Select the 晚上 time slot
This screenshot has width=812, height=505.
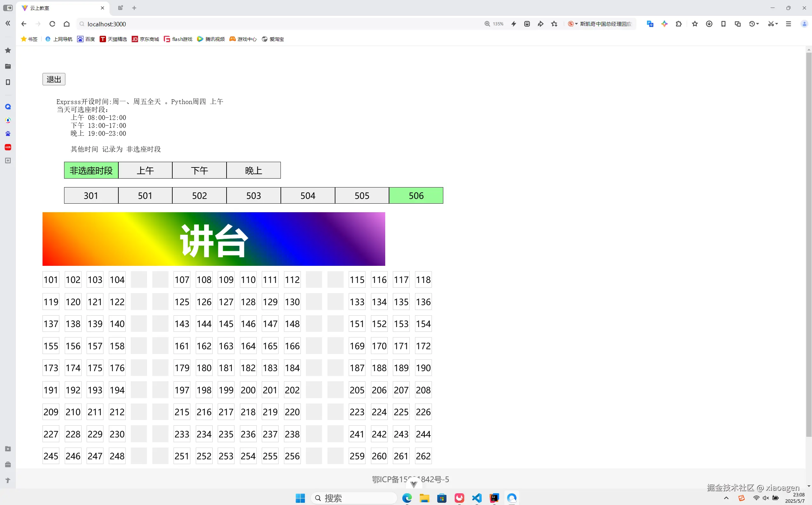[x=253, y=170]
